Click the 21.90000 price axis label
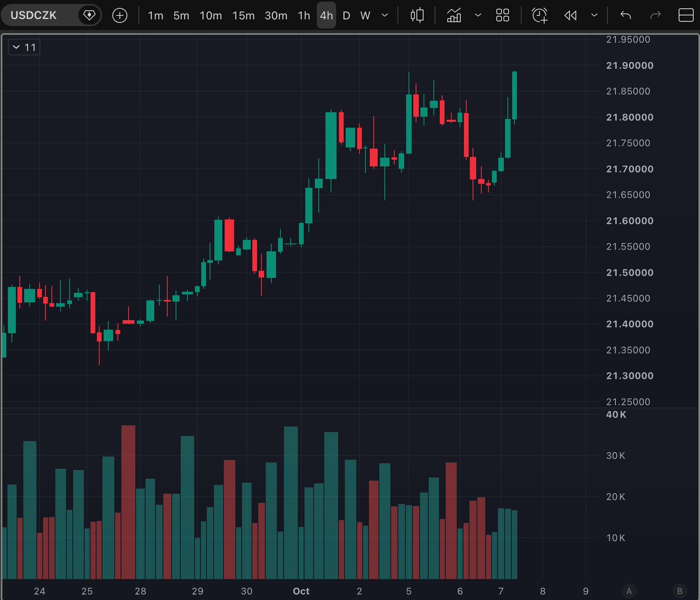 (629, 65)
